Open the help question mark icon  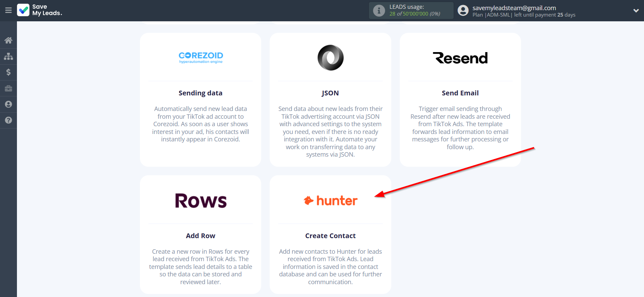point(8,120)
